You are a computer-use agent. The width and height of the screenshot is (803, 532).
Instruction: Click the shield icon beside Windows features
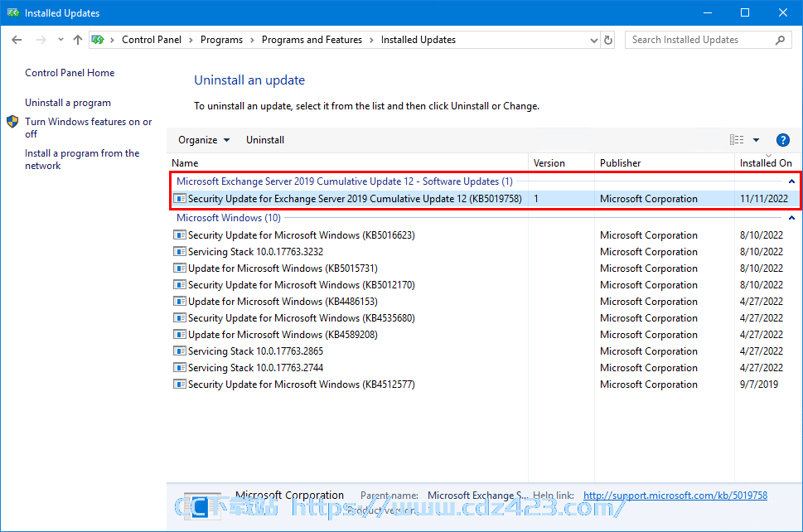coord(12,122)
